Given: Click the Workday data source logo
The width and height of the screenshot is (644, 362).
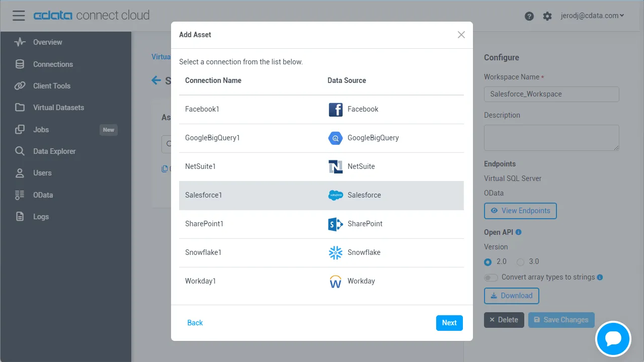Looking at the screenshot, I should coord(336,281).
